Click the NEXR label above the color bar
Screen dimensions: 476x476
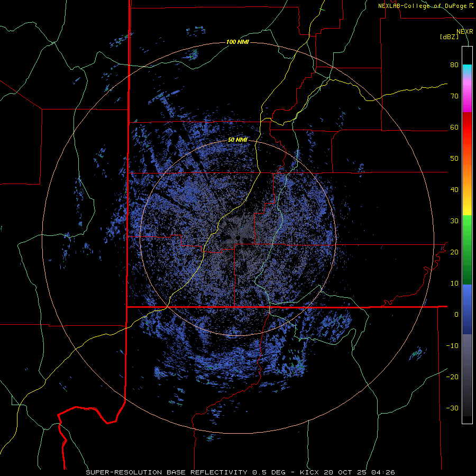[465, 32]
